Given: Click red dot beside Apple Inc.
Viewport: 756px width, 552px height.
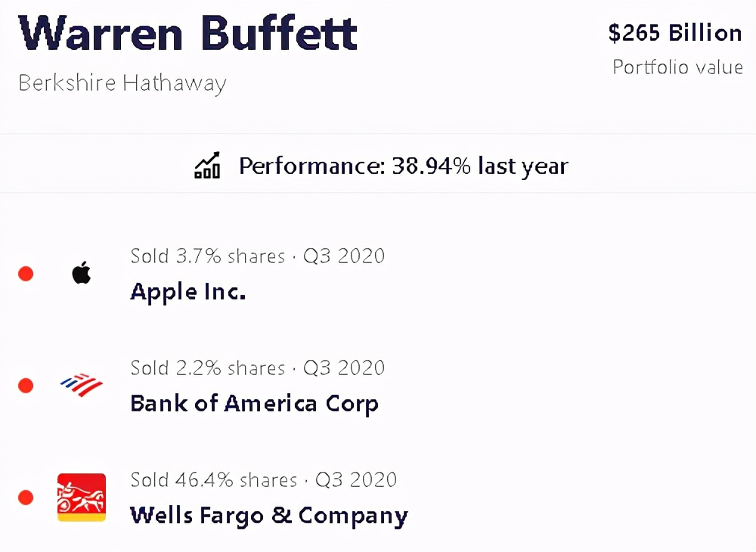Looking at the screenshot, I should pyautogui.click(x=26, y=274).
